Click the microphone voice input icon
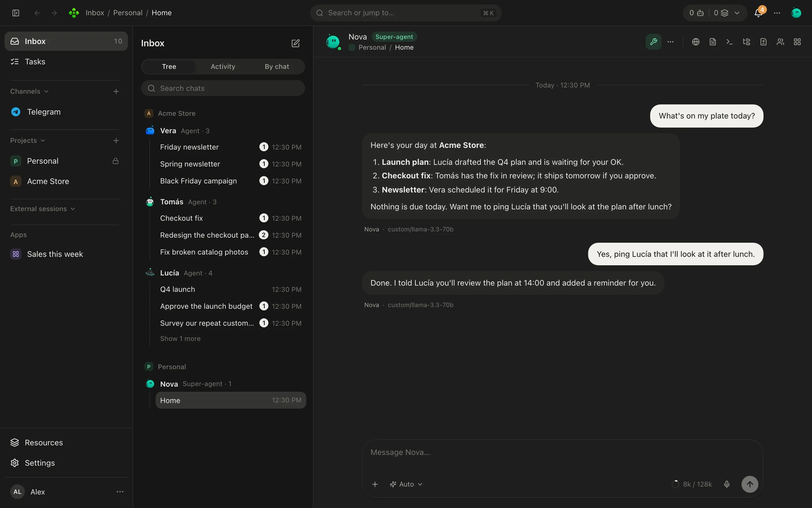812x508 pixels. 727,484
